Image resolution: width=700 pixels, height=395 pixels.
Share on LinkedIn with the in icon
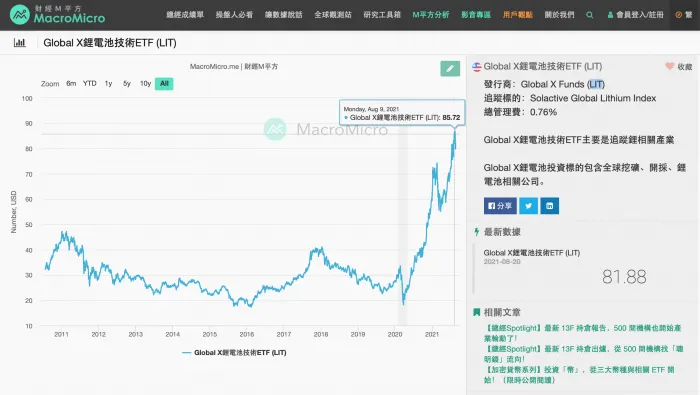click(550, 206)
